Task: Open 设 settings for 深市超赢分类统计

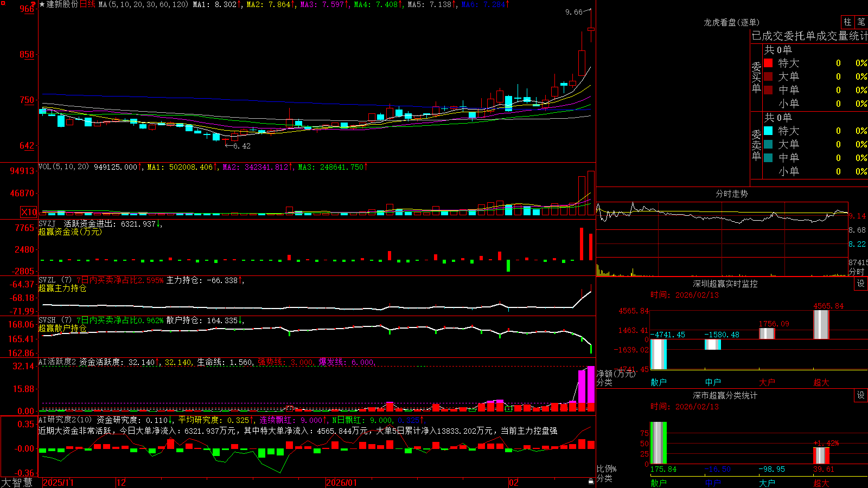Action: click(861, 395)
